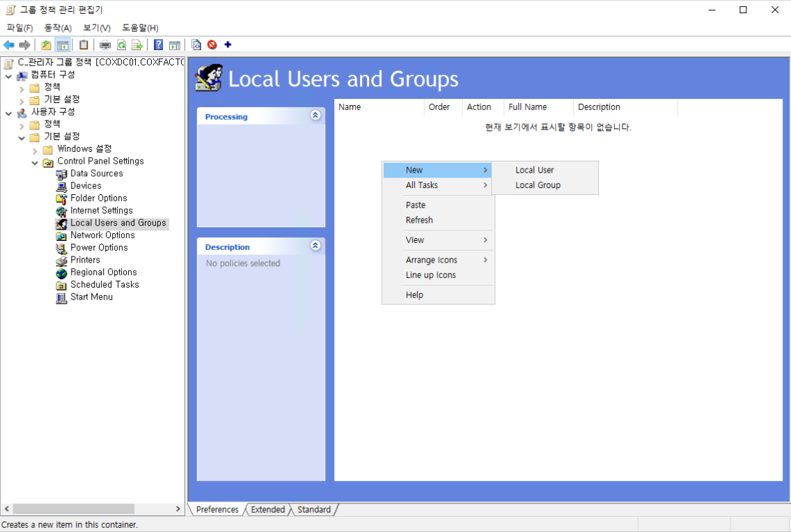This screenshot has width=791, height=532.
Task: Select Refresh in the context menu
Action: point(438,220)
